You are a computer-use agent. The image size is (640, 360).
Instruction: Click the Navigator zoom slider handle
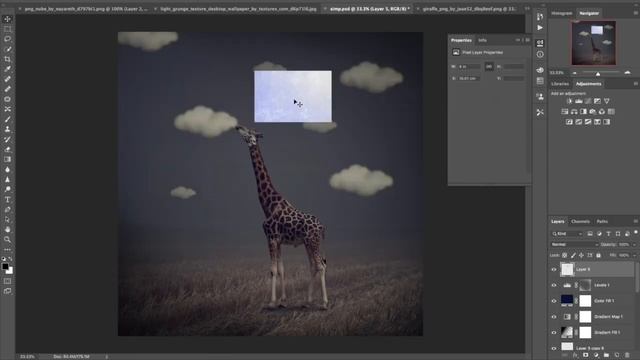598,74
